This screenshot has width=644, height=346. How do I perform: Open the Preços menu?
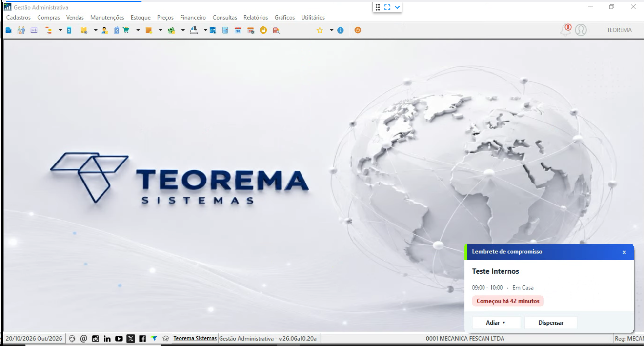[165, 18]
